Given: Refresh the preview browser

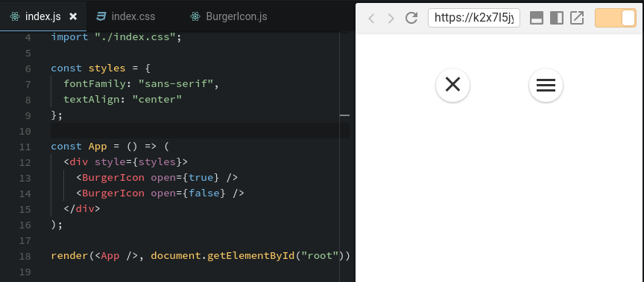Looking at the screenshot, I should (x=411, y=18).
